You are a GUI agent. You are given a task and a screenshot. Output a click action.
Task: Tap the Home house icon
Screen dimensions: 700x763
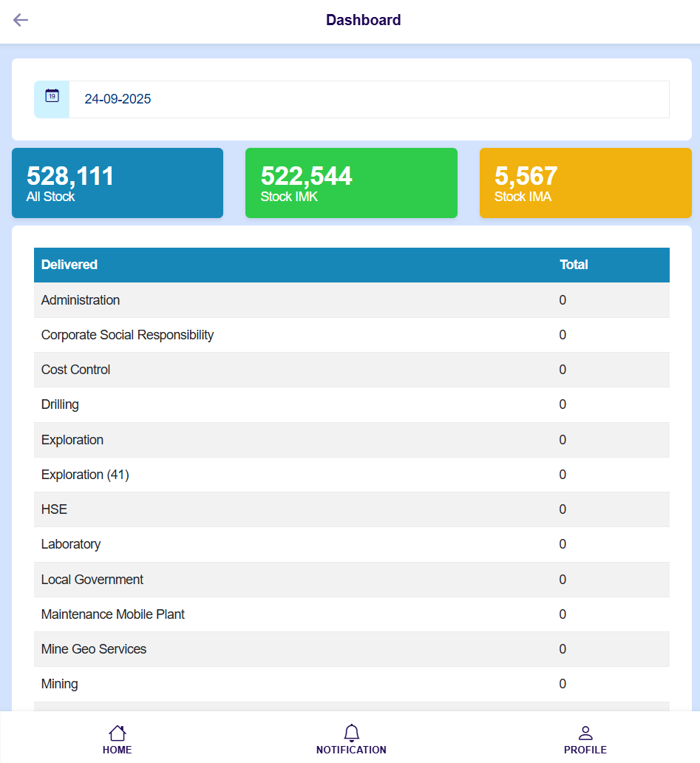[x=117, y=733]
